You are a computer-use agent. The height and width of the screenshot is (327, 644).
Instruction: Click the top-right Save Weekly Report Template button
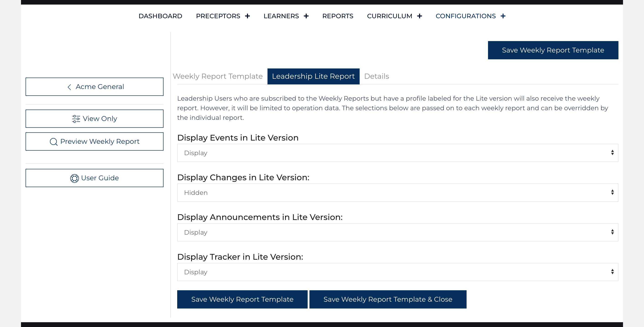pos(553,50)
